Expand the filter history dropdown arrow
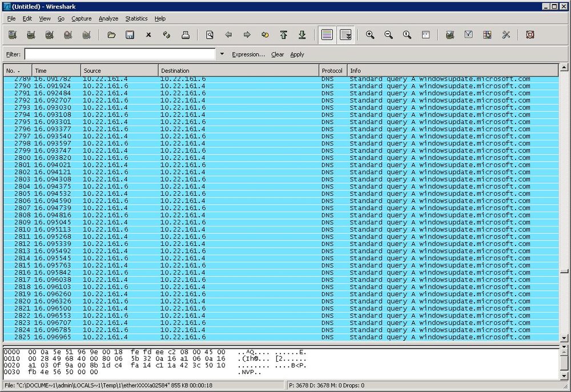 pyautogui.click(x=222, y=54)
